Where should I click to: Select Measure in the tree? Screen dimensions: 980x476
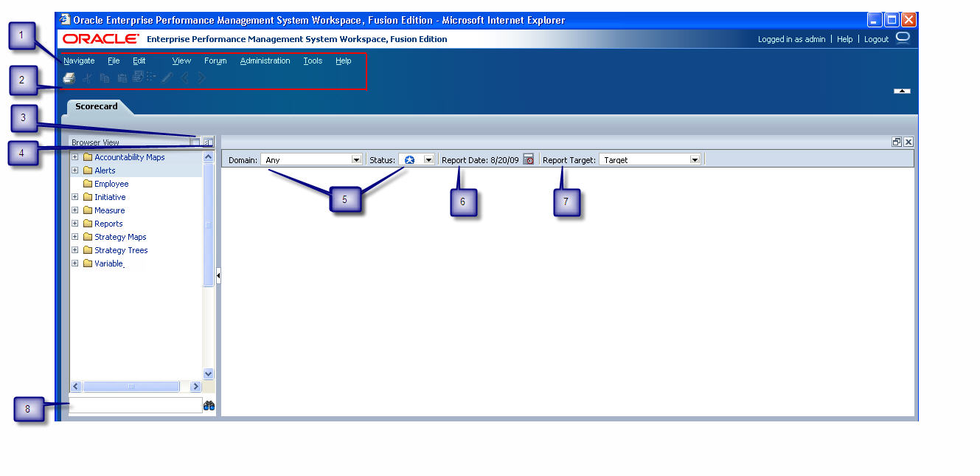[x=110, y=210]
